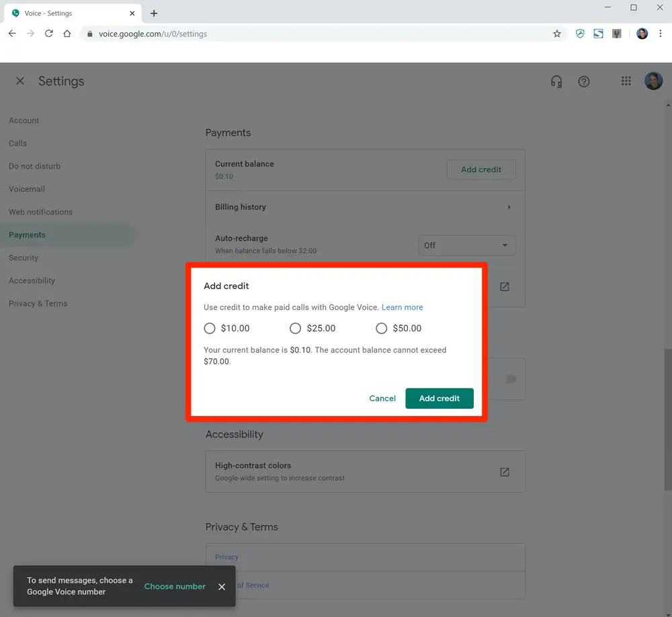The height and width of the screenshot is (617, 672).
Task: Select the $25.00 credit radio option
Action: click(x=295, y=329)
